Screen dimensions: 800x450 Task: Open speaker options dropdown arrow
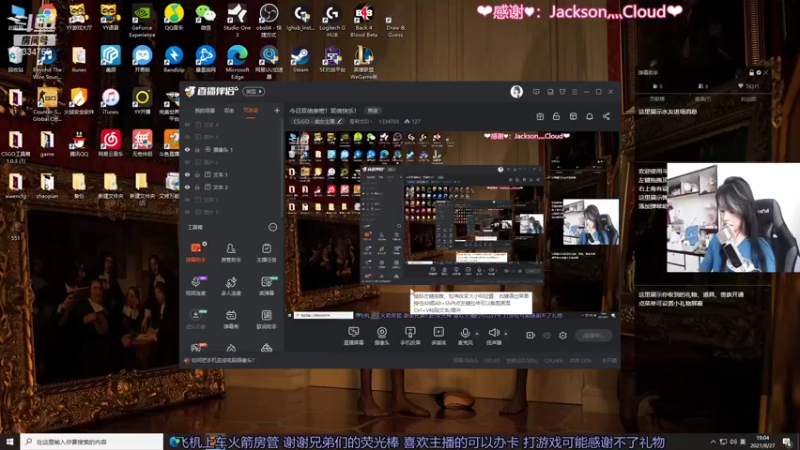(506, 334)
